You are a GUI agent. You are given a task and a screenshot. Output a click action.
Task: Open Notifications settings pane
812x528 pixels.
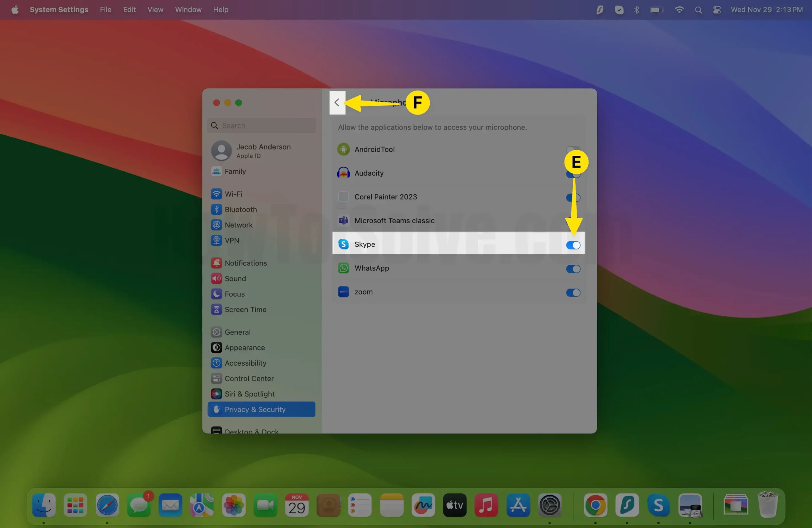pos(245,263)
